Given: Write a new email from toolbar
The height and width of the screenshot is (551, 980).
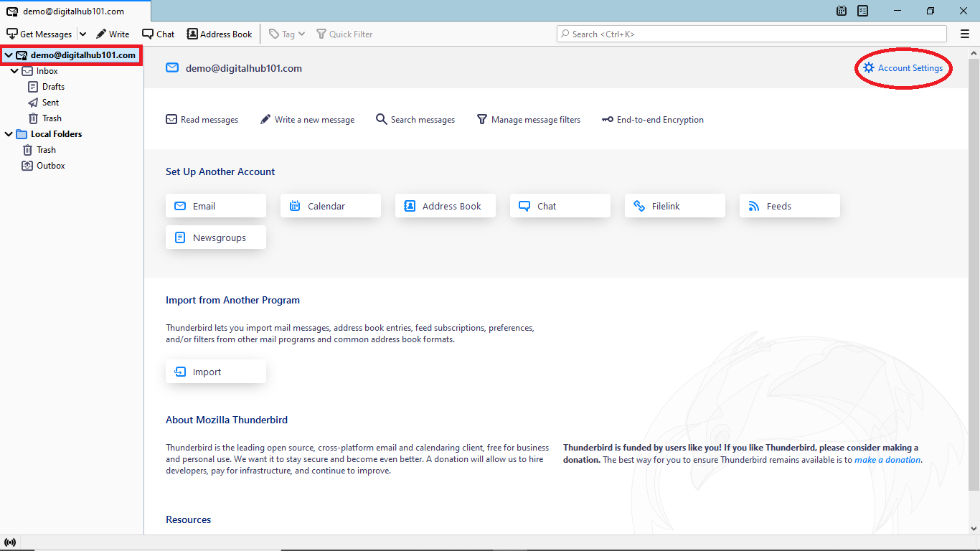Looking at the screenshot, I should (113, 34).
